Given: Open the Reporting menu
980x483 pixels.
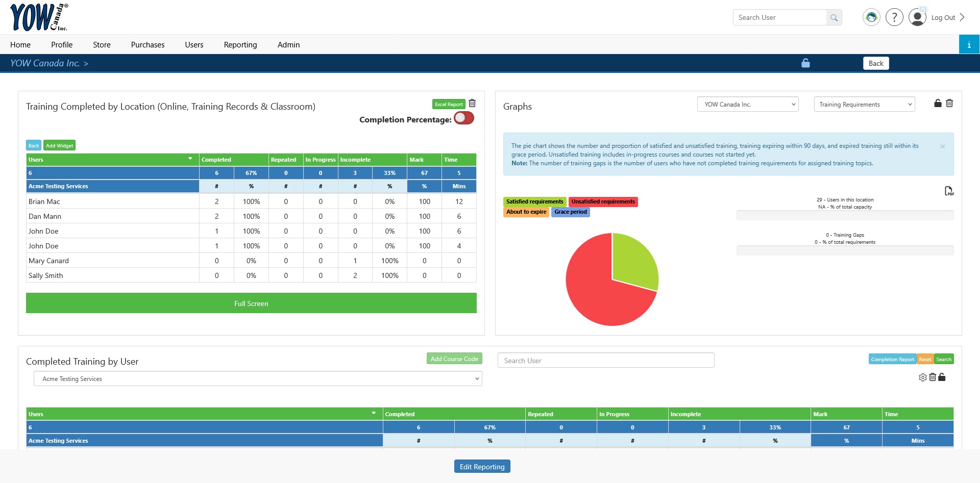Looking at the screenshot, I should tap(240, 45).
